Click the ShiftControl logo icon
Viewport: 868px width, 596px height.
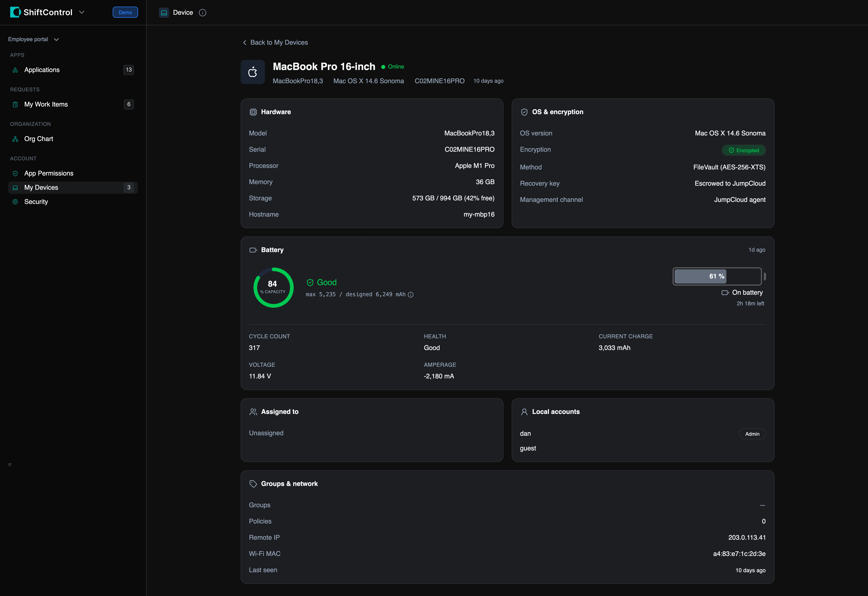15,12
